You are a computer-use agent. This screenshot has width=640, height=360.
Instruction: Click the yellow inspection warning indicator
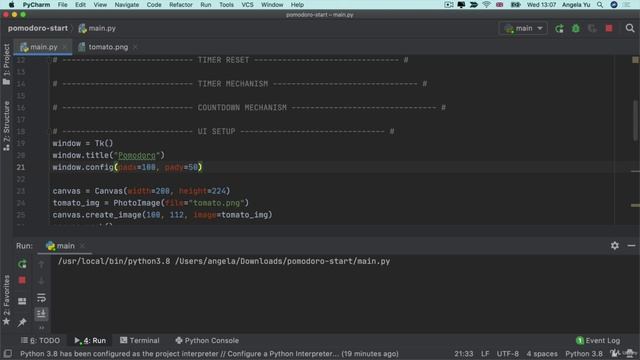tap(635, 60)
